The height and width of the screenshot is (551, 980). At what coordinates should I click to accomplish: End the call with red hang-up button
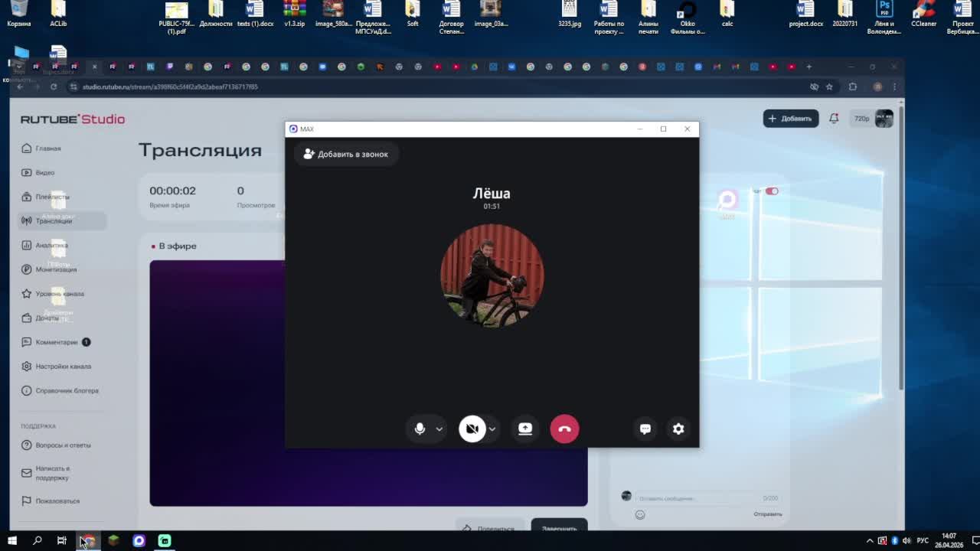(564, 429)
